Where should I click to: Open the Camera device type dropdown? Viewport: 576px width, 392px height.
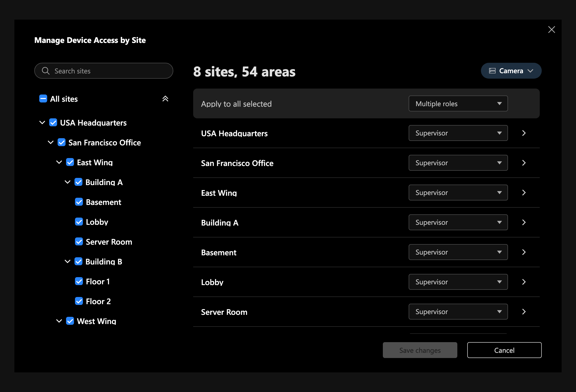point(511,71)
